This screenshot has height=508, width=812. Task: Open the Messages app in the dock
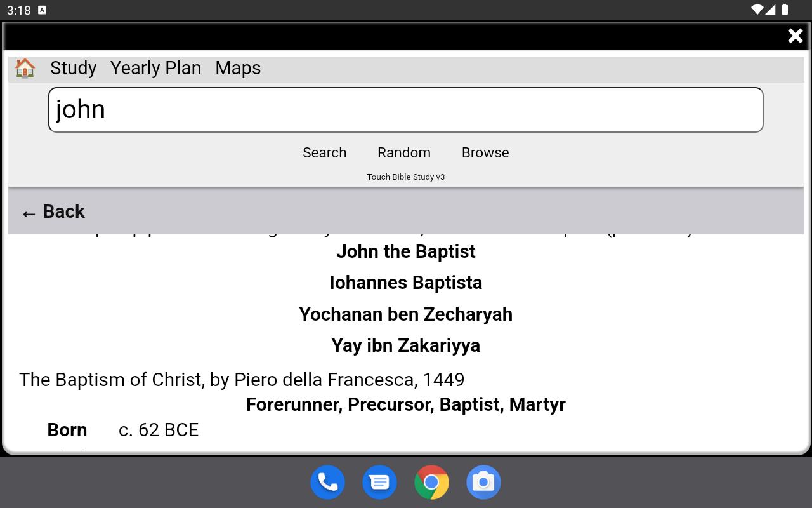coord(379,483)
